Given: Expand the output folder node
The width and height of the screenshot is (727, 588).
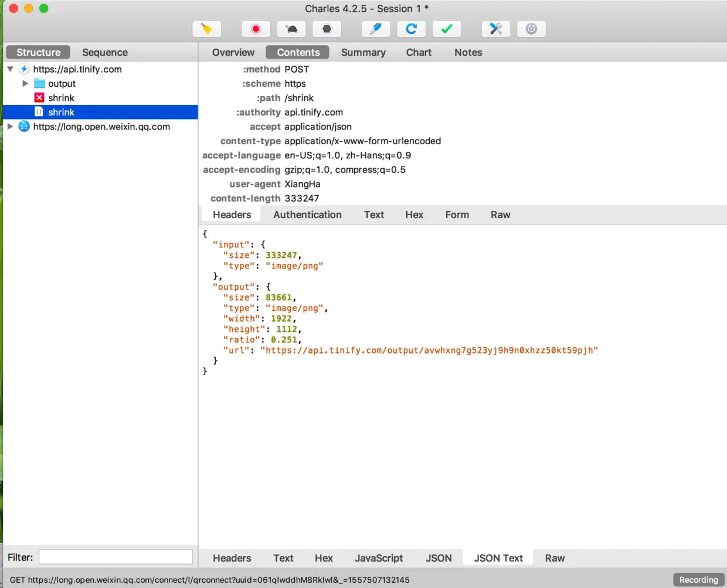Looking at the screenshot, I should coord(25,83).
